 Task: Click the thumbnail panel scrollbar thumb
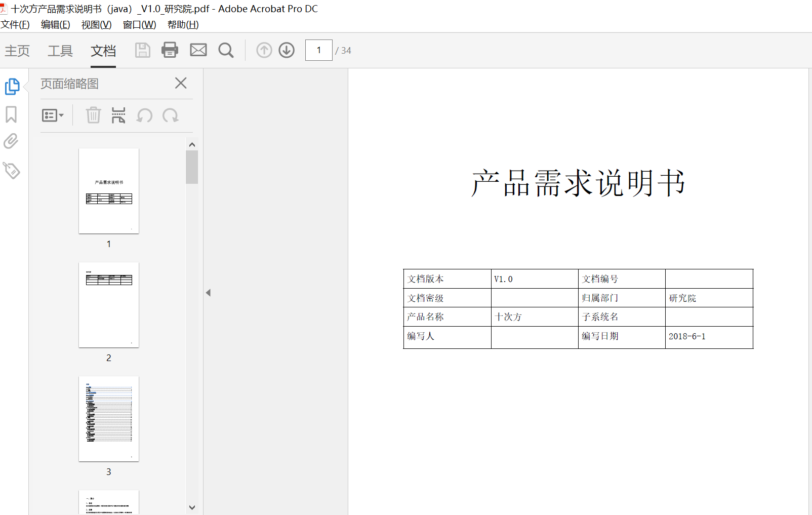(x=192, y=167)
